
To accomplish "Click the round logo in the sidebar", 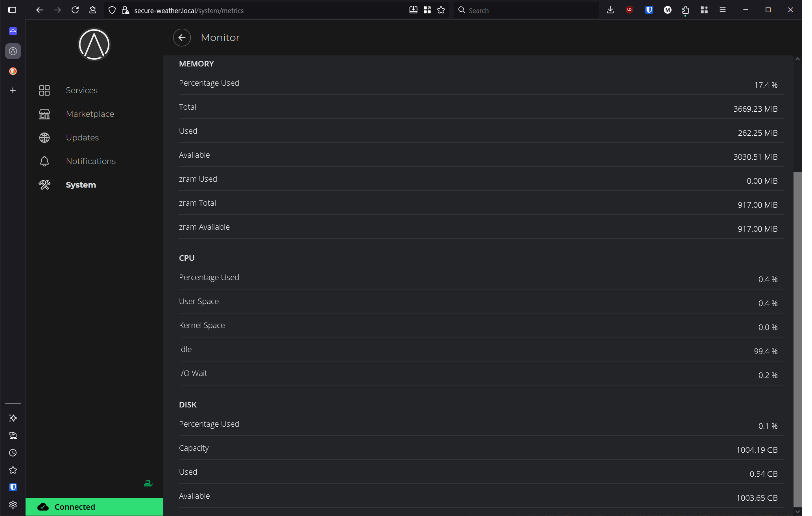I will point(94,44).
